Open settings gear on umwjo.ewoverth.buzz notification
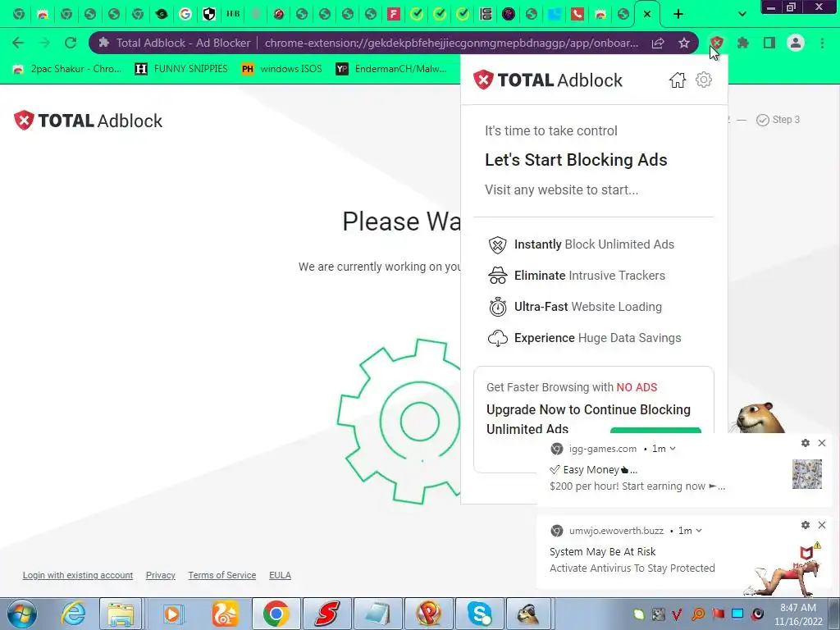Image resolution: width=840 pixels, height=630 pixels. (x=806, y=525)
